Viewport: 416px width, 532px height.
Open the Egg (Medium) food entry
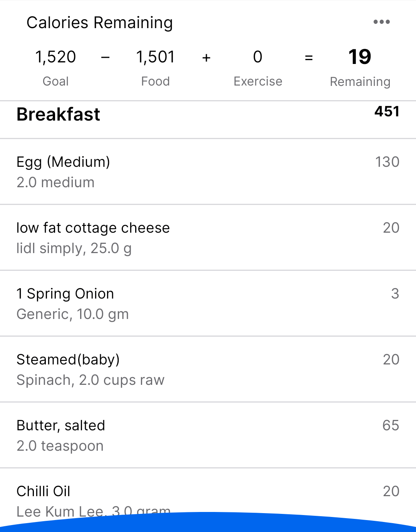[208, 171]
